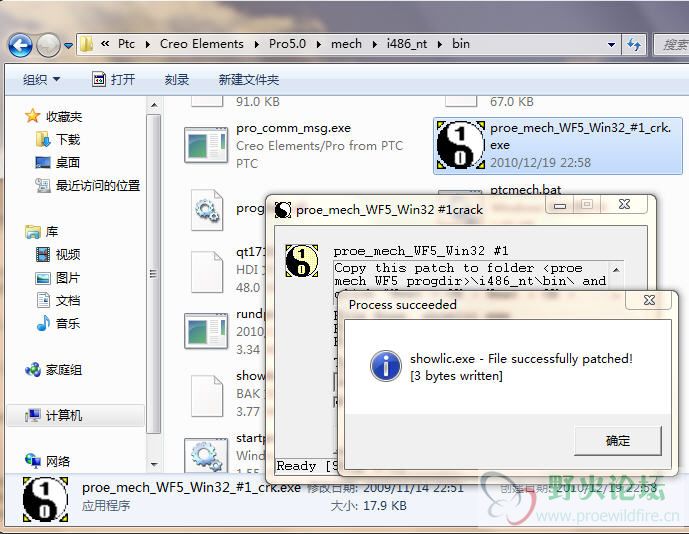This screenshot has height=534, width=689.
Task: Select pro_comm_msg.exe file name
Action: pos(293,128)
